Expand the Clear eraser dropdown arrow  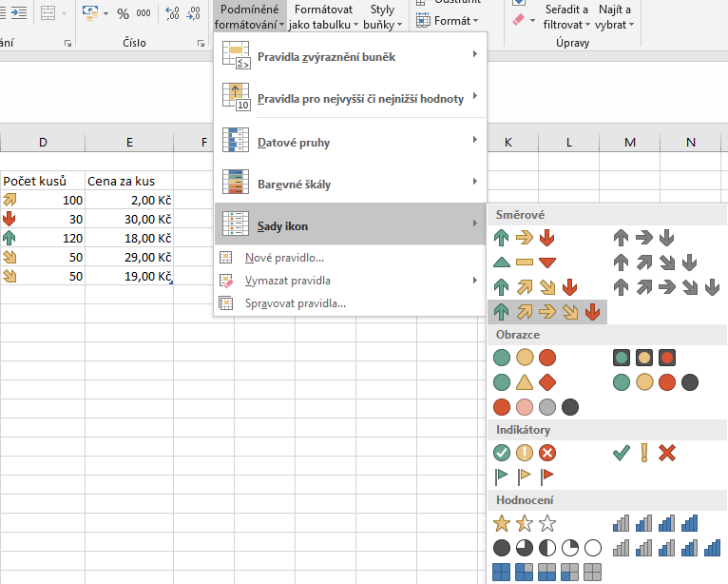532,20
